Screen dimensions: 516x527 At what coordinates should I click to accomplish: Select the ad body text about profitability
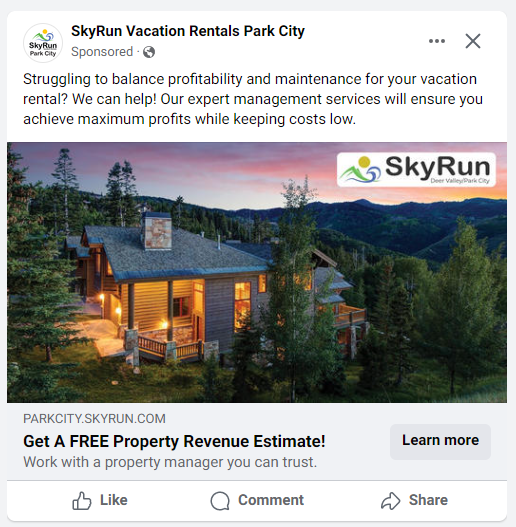tap(253, 99)
